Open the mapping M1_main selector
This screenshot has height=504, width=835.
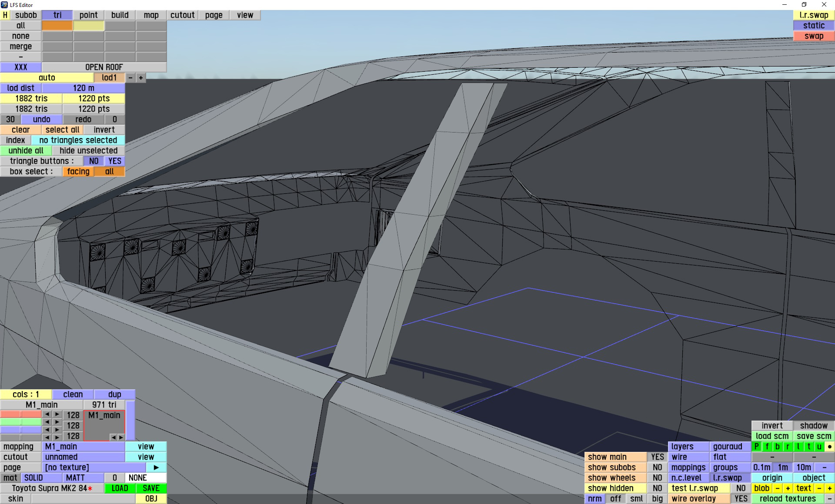(x=83, y=446)
